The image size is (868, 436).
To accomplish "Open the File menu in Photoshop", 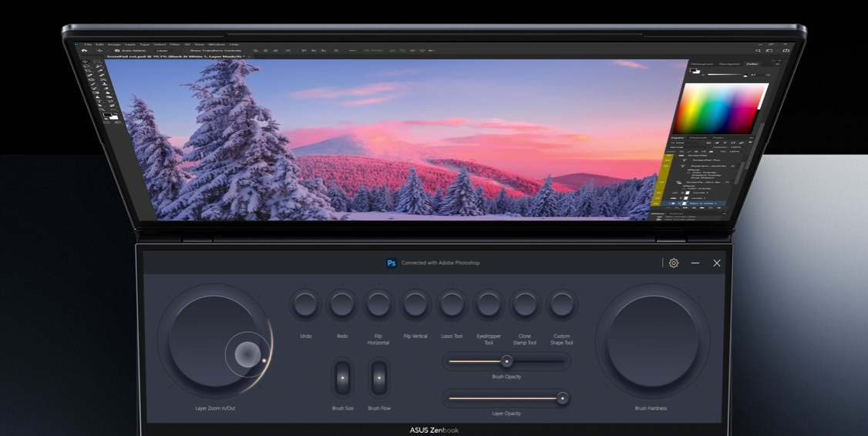I will [x=88, y=44].
